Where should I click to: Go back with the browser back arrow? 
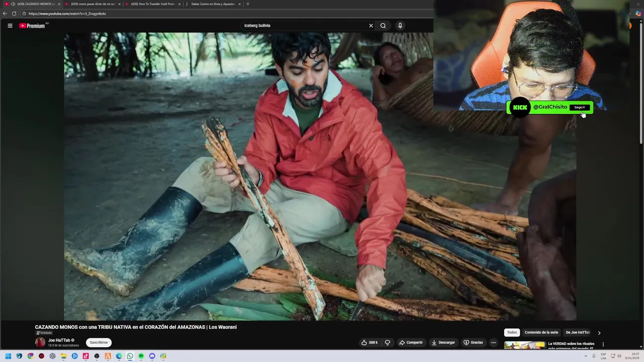[x=5, y=14]
